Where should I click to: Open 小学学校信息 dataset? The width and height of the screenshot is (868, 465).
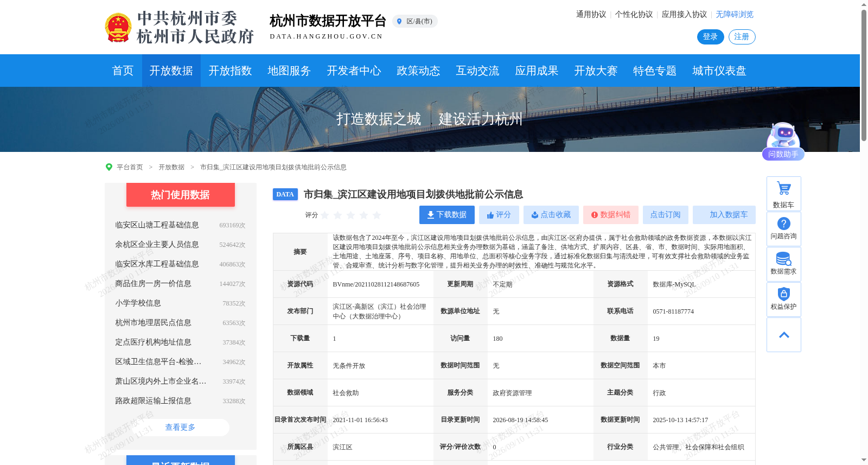click(138, 303)
